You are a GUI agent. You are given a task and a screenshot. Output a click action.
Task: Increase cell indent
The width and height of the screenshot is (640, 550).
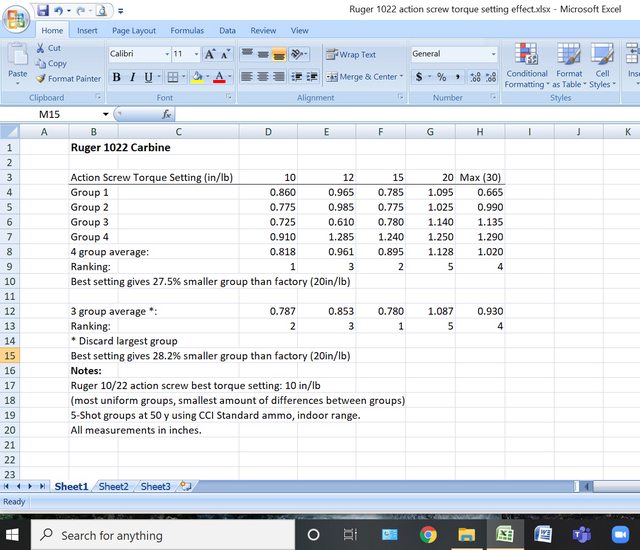[312, 77]
